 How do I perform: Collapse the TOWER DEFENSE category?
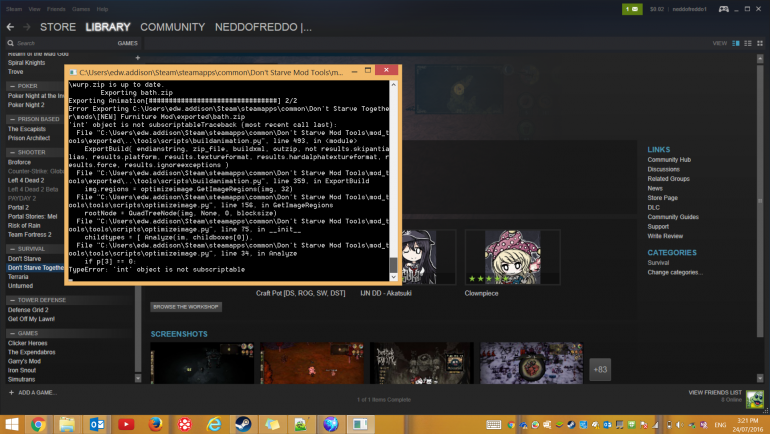point(12,300)
